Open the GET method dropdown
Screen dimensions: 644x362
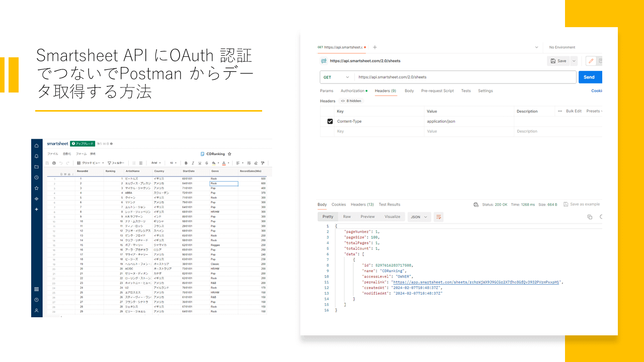coord(336,77)
